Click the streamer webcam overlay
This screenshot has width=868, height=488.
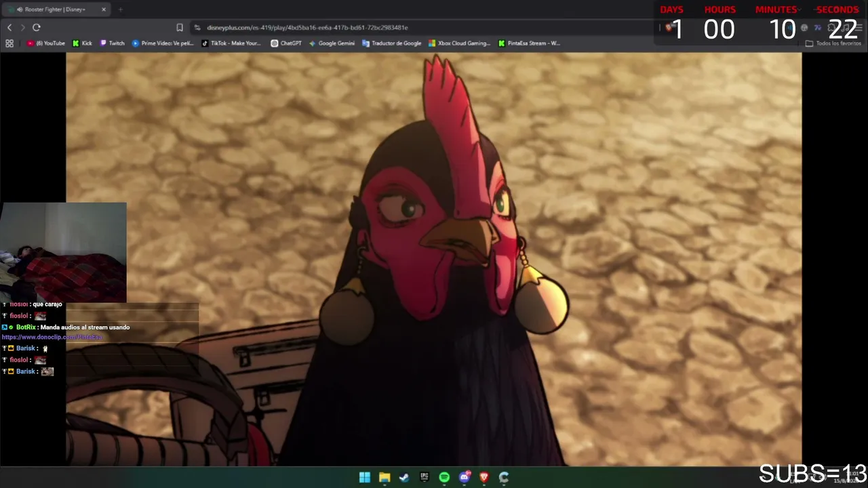click(x=63, y=251)
